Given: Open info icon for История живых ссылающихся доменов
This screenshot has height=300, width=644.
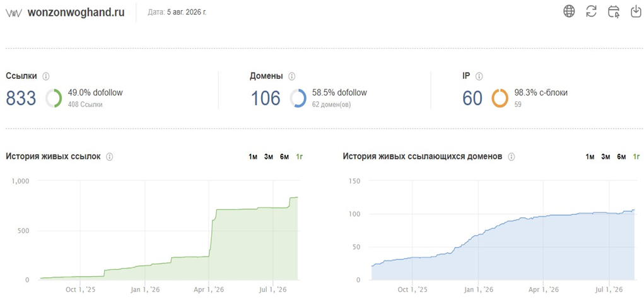Looking at the screenshot, I should tap(512, 157).
